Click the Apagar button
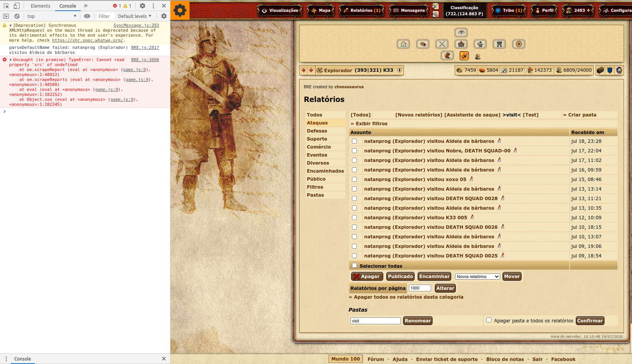Viewport: 632px width, 364px height. pos(367,277)
